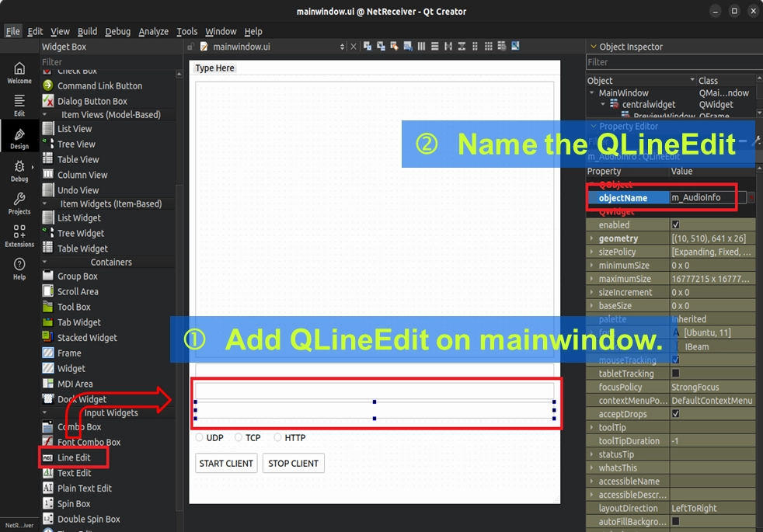Select Command Link Button in Widget Box
Image resolution: width=763 pixels, height=532 pixels.
(99, 85)
